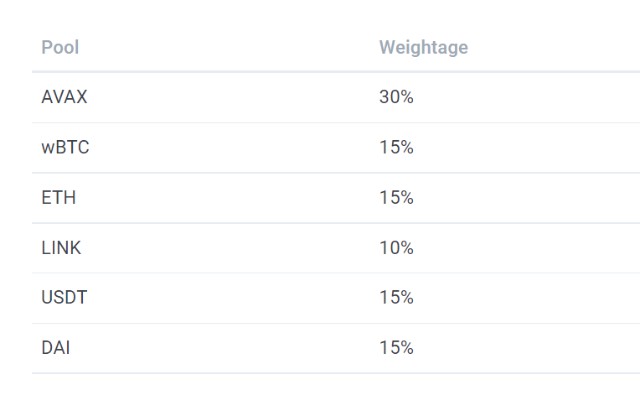Click empty area of AVAX row
The image size is (640, 395).
coord(229,97)
